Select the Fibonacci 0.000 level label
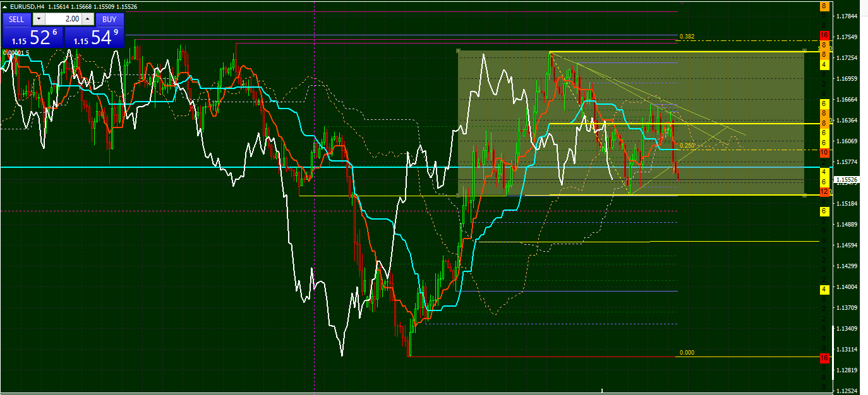 click(x=687, y=353)
